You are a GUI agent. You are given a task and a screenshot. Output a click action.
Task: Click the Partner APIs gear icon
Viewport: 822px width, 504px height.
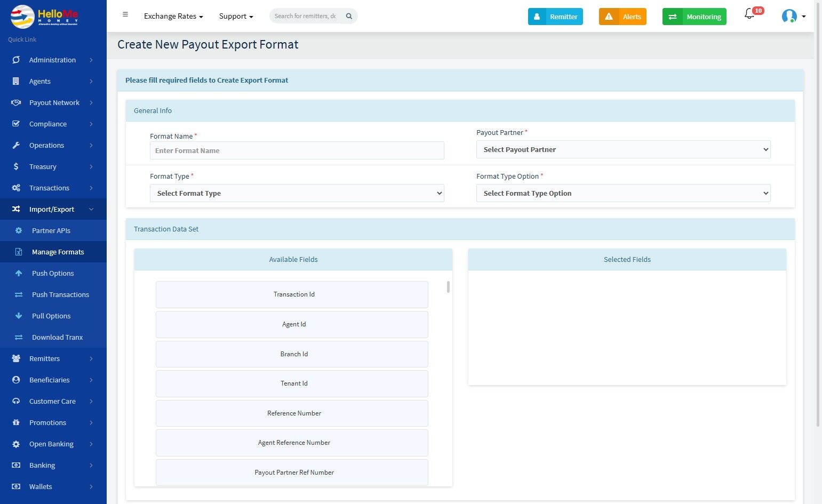[x=19, y=230]
